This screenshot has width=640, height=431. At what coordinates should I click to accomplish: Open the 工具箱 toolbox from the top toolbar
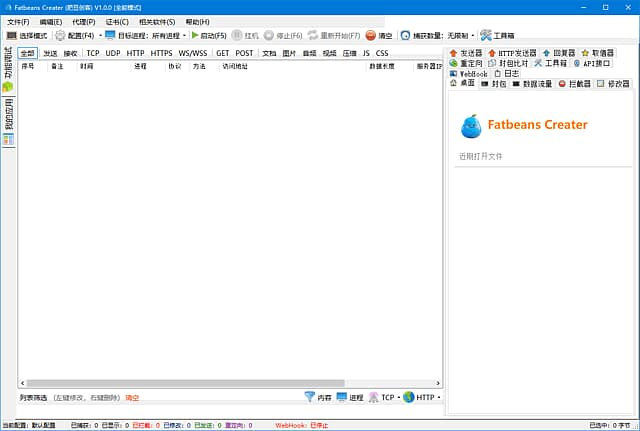tap(486, 35)
